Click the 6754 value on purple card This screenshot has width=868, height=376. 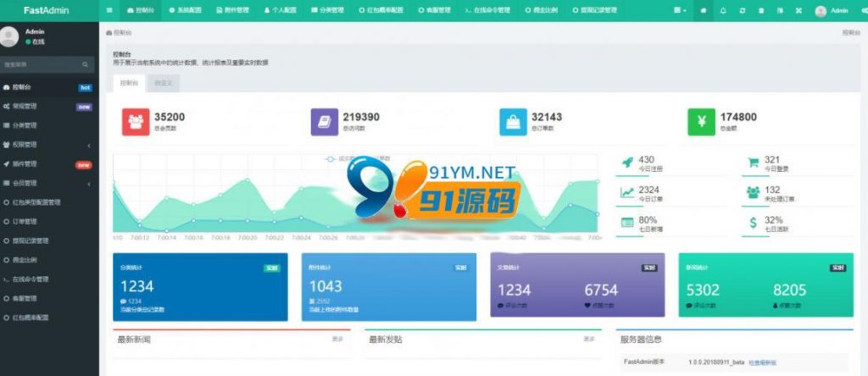pyautogui.click(x=601, y=290)
